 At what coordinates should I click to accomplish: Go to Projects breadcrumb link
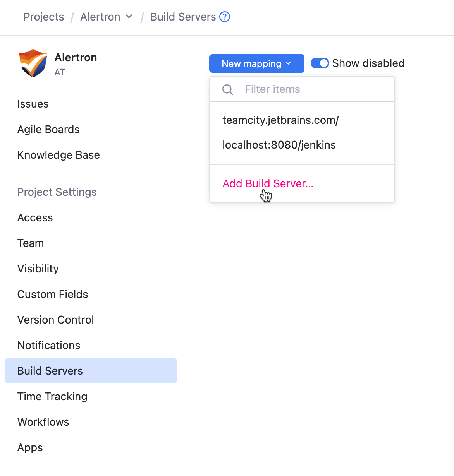tap(44, 17)
